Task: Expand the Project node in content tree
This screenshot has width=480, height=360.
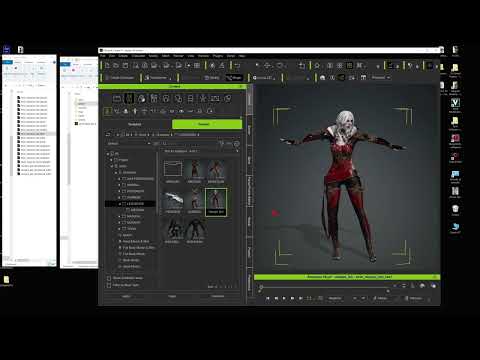Action: point(112,160)
